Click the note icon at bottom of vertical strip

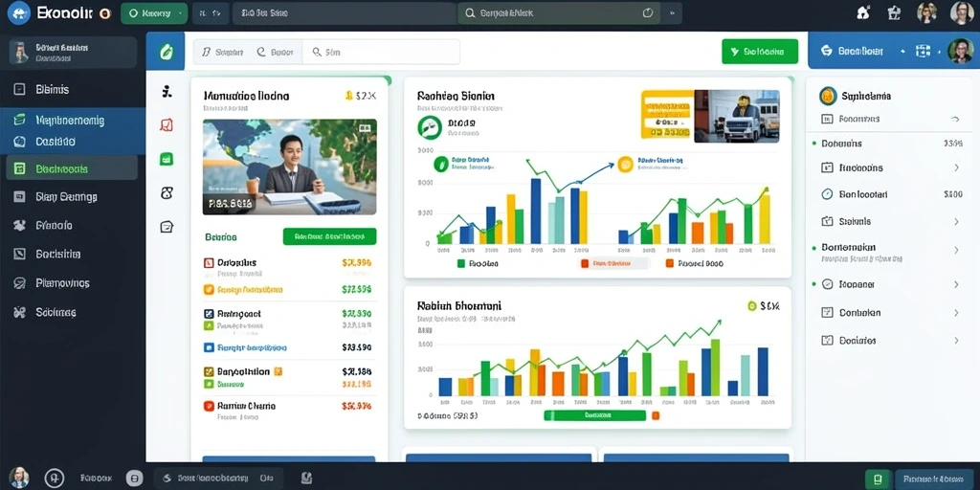coord(167,227)
